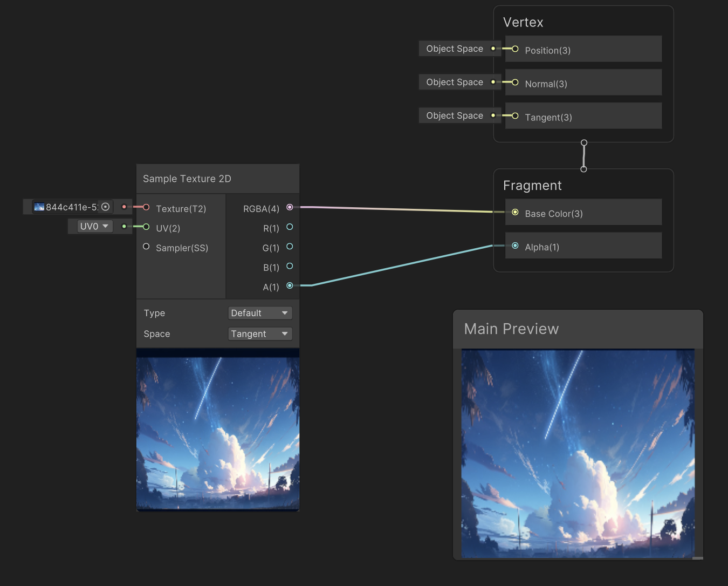Image resolution: width=728 pixels, height=586 pixels.
Task: Click the texture asset thumbnail icon in the field
Action: coord(39,207)
